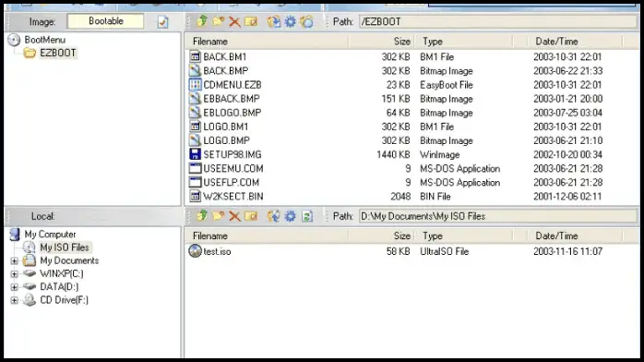Click the Up folder icon in Image toolbar
Viewport: 644px width, 362px height.
click(201, 21)
